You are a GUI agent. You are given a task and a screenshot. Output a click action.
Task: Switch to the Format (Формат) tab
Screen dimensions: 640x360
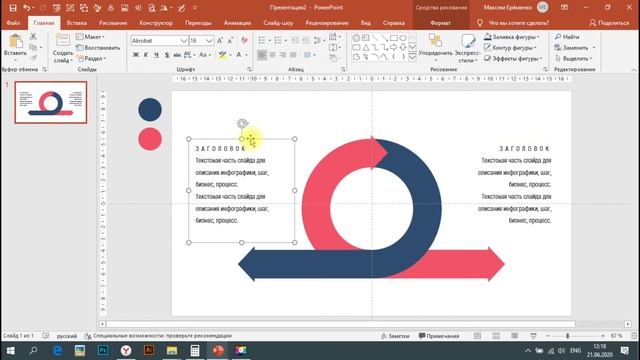[x=440, y=23]
